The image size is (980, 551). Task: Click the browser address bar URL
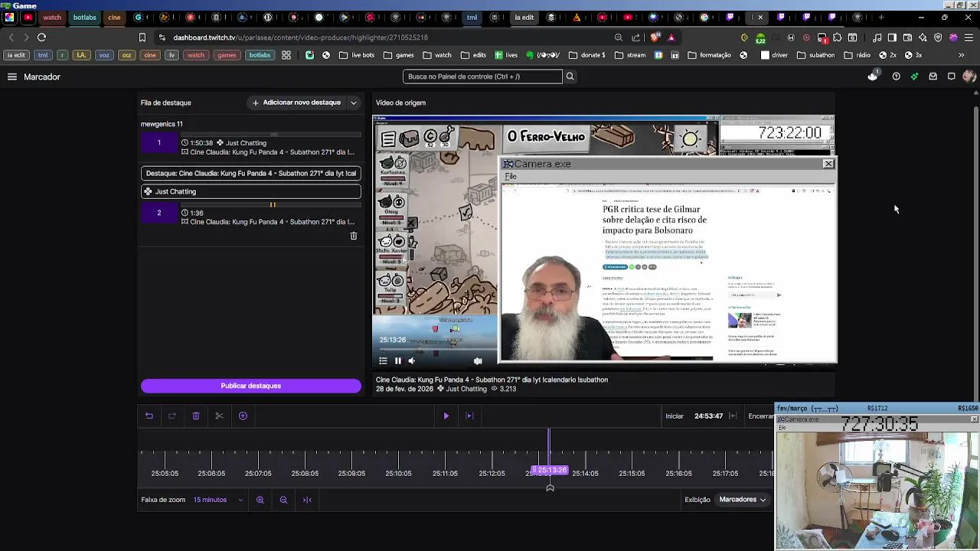300,37
